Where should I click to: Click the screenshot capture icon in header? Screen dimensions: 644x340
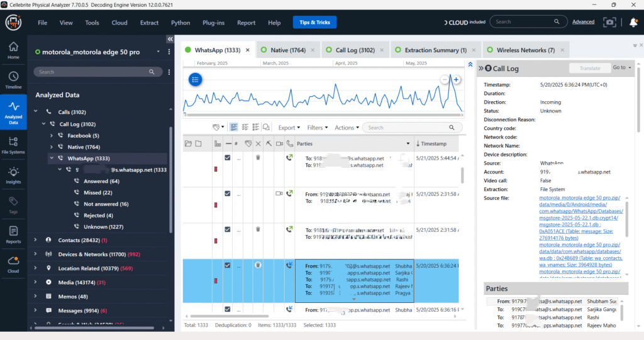click(x=609, y=22)
